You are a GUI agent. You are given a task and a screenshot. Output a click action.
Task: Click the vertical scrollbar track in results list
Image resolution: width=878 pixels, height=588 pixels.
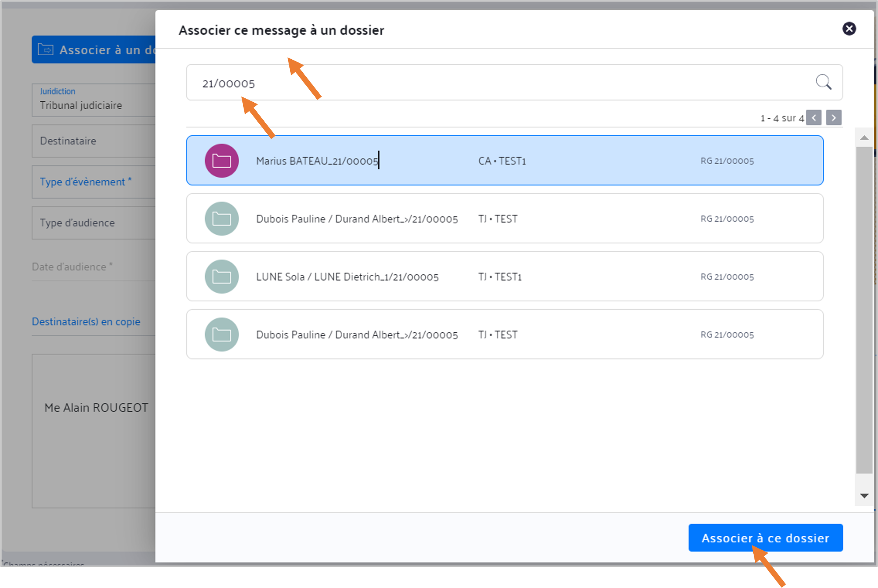coord(864,310)
